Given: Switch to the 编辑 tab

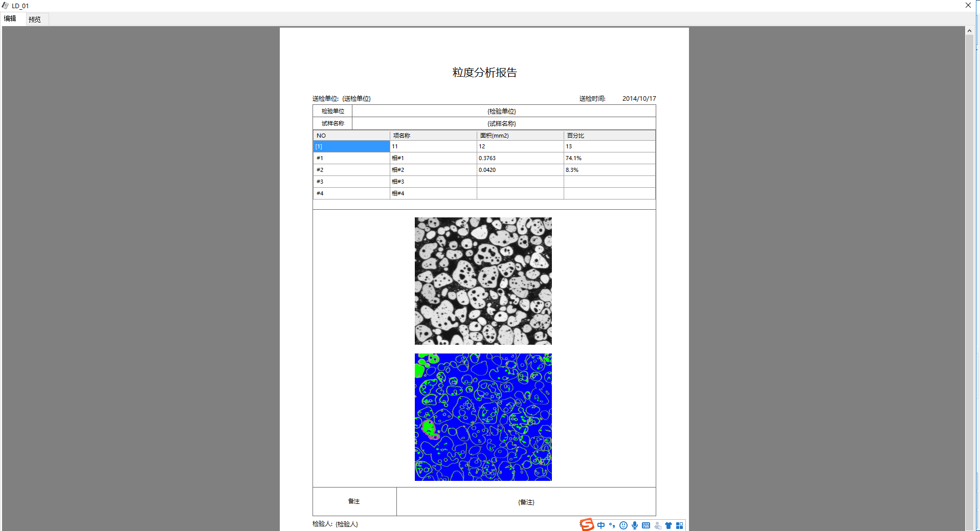Looking at the screenshot, I should point(10,19).
